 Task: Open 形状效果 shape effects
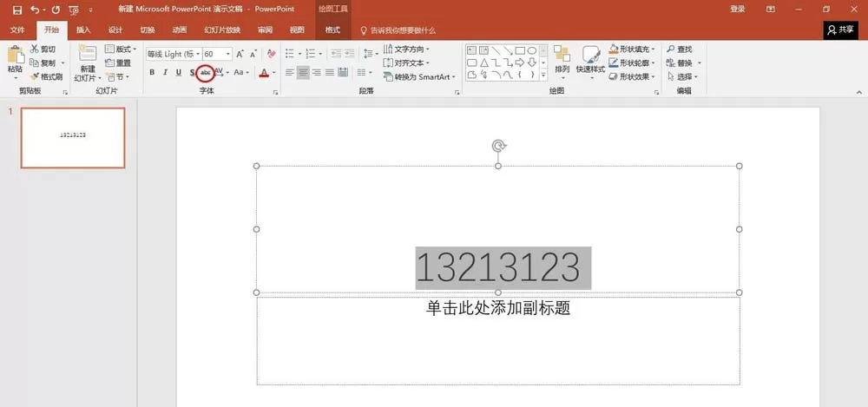(x=632, y=77)
